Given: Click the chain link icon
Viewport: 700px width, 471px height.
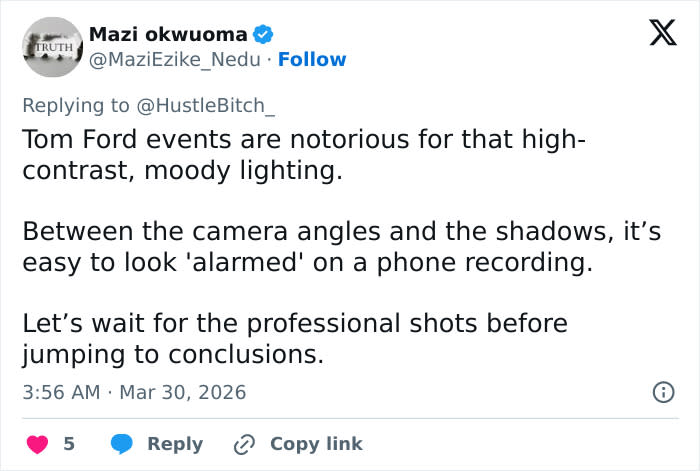Looking at the screenshot, I should (245, 443).
